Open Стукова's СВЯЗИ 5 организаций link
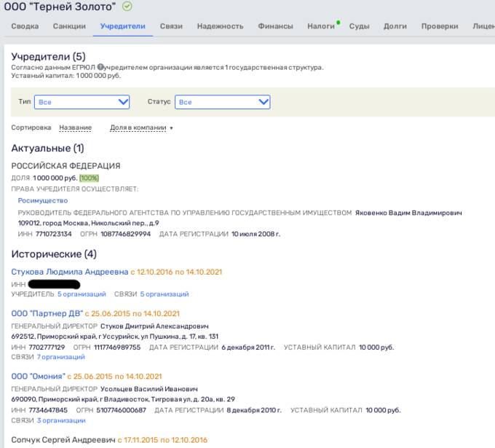The width and height of the screenshot is (495, 448). [165, 294]
